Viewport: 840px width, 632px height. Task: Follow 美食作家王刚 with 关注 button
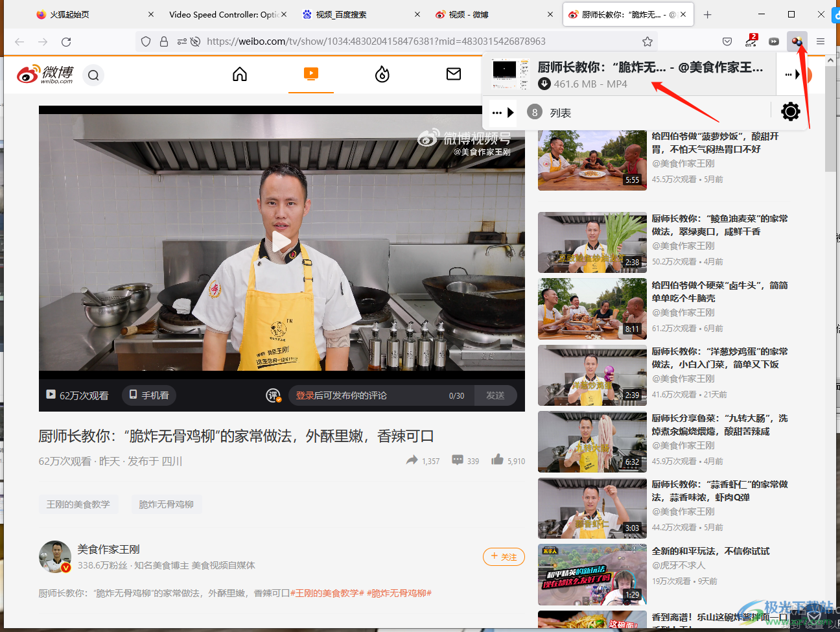pyautogui.click(x=504, y=556)
